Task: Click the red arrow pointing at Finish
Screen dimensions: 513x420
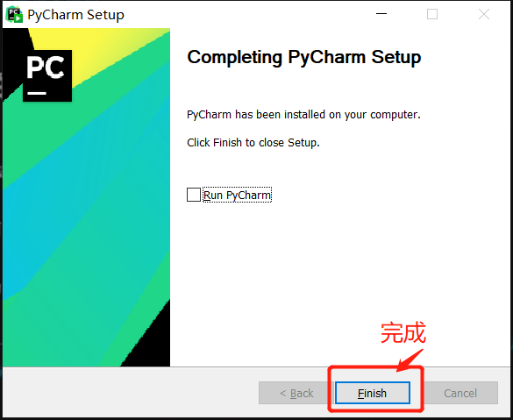Action: click(410, 360)
